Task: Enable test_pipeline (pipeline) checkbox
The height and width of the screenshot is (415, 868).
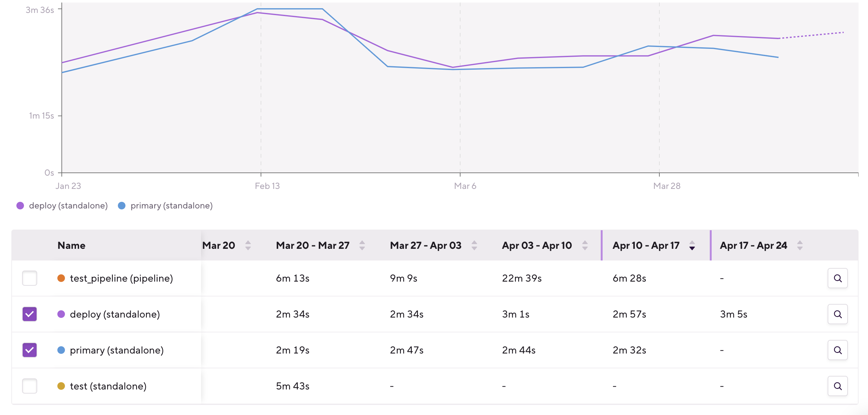Action: [x=30, y=278]
